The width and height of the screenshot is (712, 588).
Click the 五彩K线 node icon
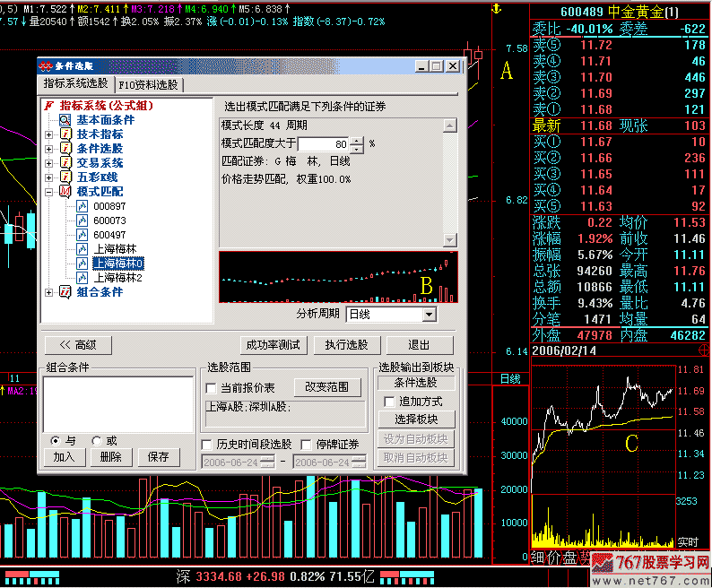pyautogui.click(x=65, y=177)
